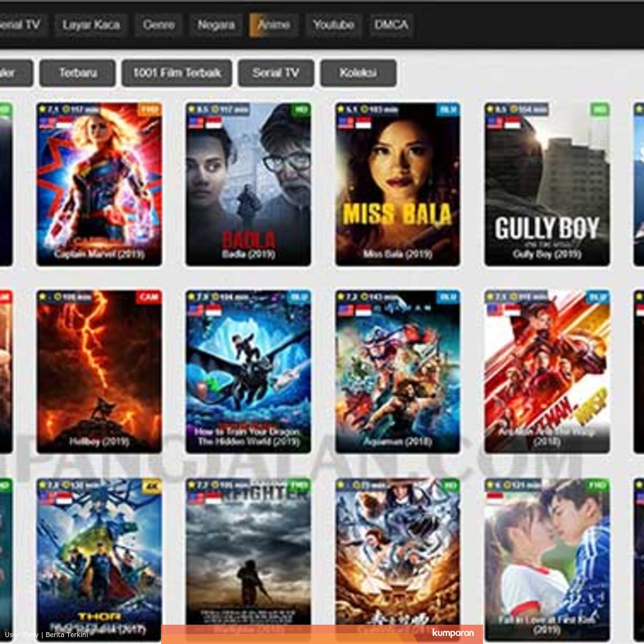Screen dimensions: 644x644
Task: Click the kumparan logo
Action: [453, 633]
